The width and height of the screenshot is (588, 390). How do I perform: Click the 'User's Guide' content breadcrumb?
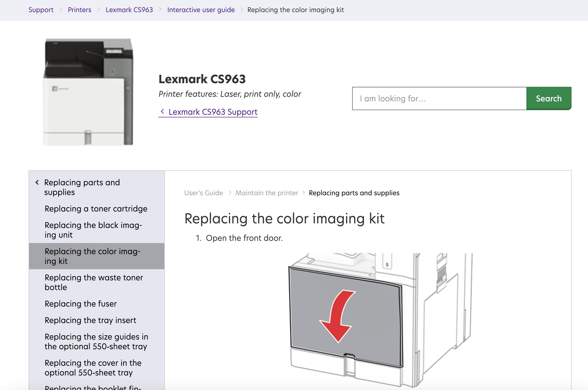click(204, 193)
